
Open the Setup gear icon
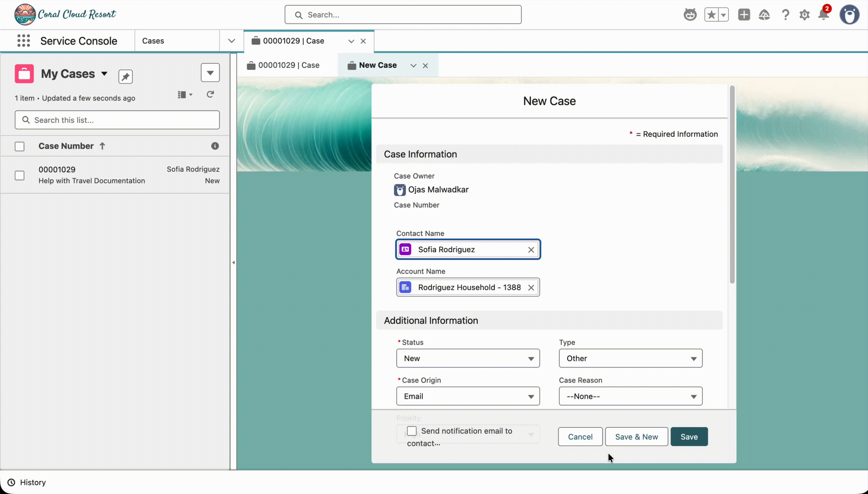click(804, 15)
